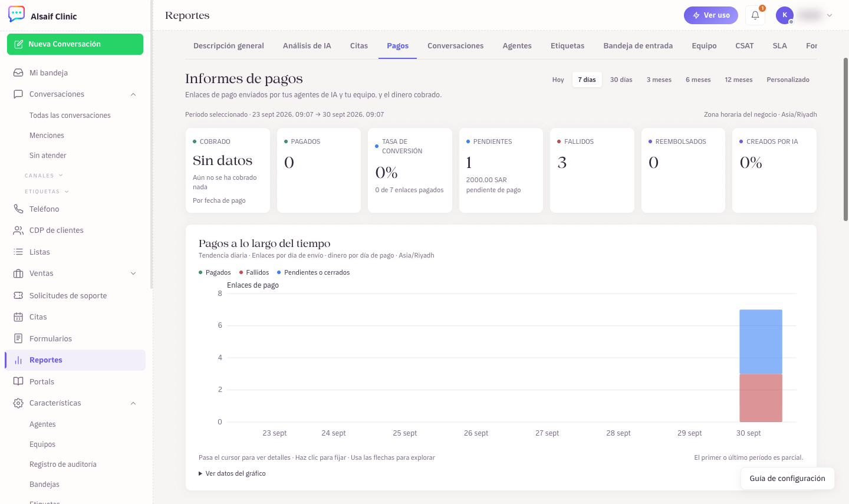This screenshot has height=504, width=849.
Task: Click the Solicitudes de soporte ticket icon
Action: pyautogui.click(x=18, y=295)
